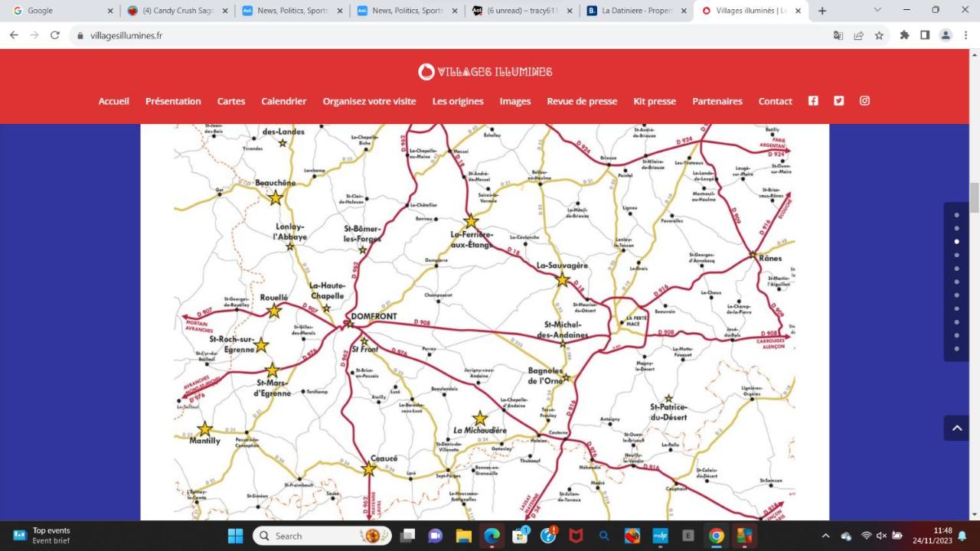Go to the Calendrier page
Image resolution: width=980 pixels, height=551 pixels.
tap(283, 101)
